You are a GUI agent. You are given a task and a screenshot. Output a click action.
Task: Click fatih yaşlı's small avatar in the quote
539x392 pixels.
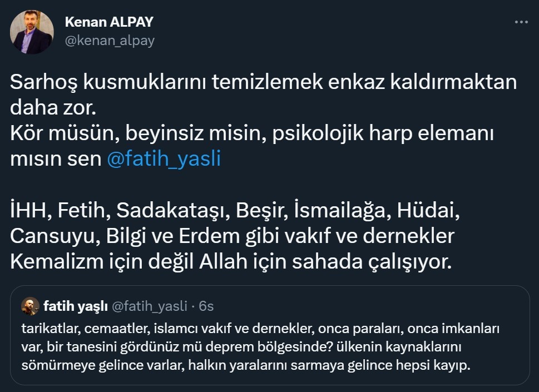pyautogui.click(x=30, y=306)
